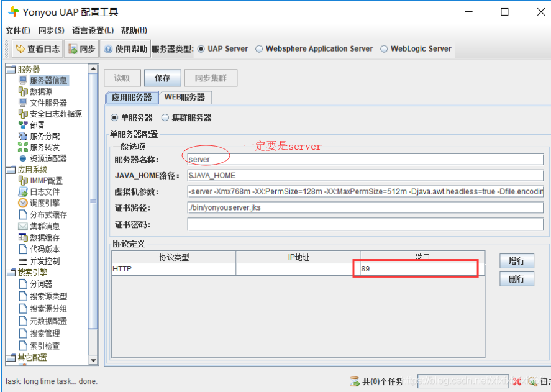Switch to the 应用服务器 tab
The image size is (551, 392).
(132, 98)
